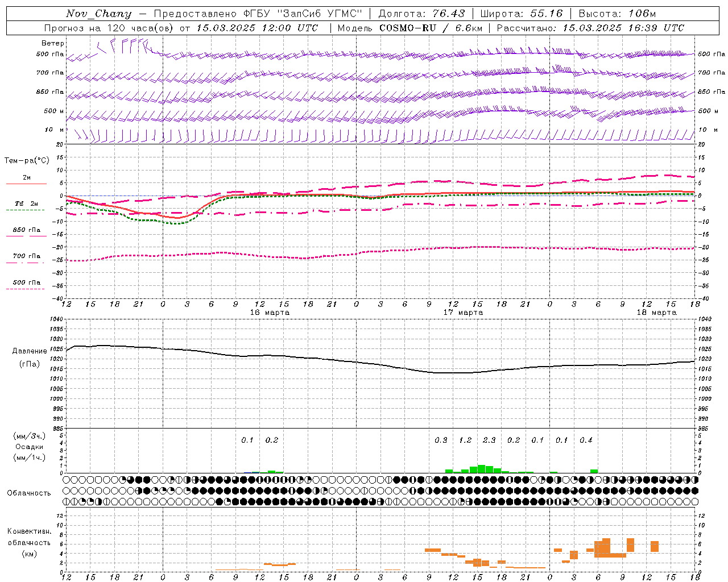Click the "17 марта" date label
The width and height of the screenshot is (728, 582).
(x=463, y=312)
